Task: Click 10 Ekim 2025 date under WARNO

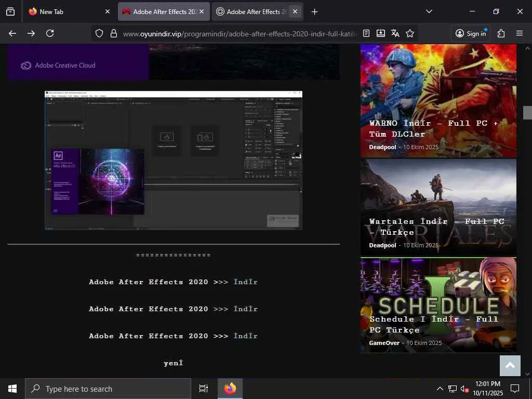Action: pos(421,147)
